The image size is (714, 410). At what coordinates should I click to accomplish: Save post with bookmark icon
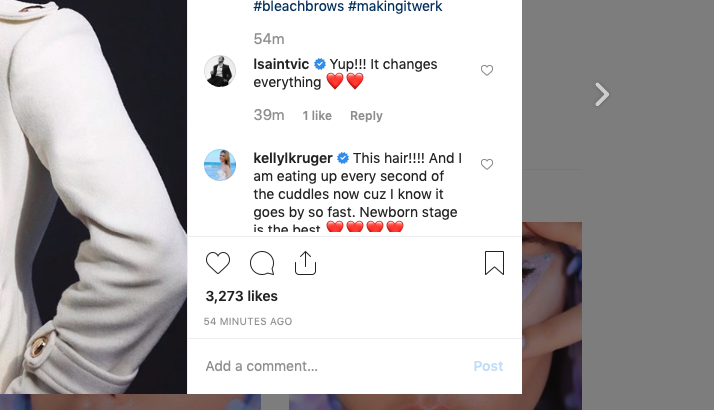(x=494, y=263)
